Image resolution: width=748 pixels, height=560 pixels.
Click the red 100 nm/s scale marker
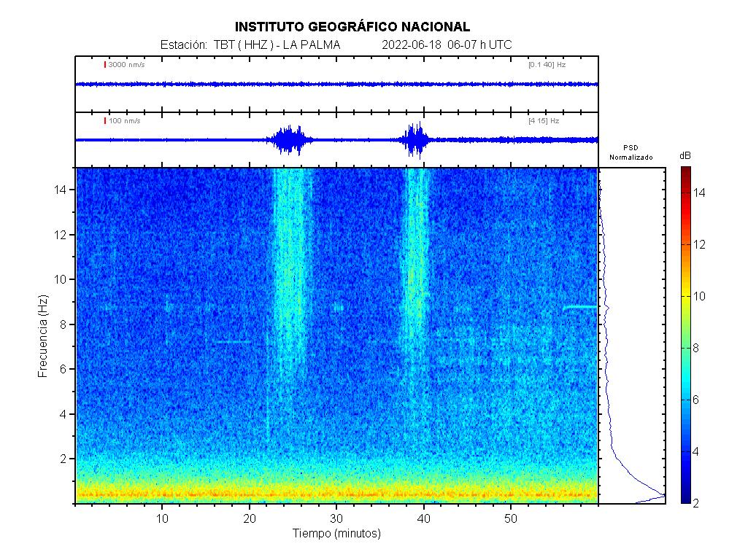[105, 120]
